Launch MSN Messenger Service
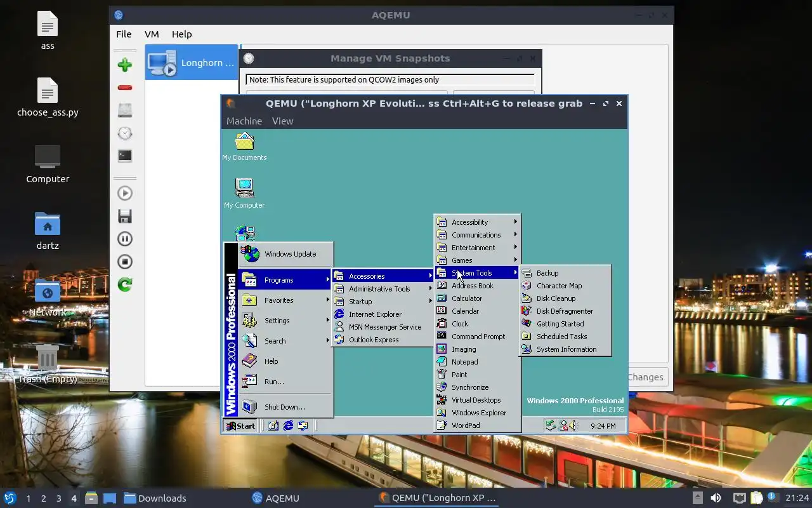This screenshot has height=508, width=812. coord(383,327)
